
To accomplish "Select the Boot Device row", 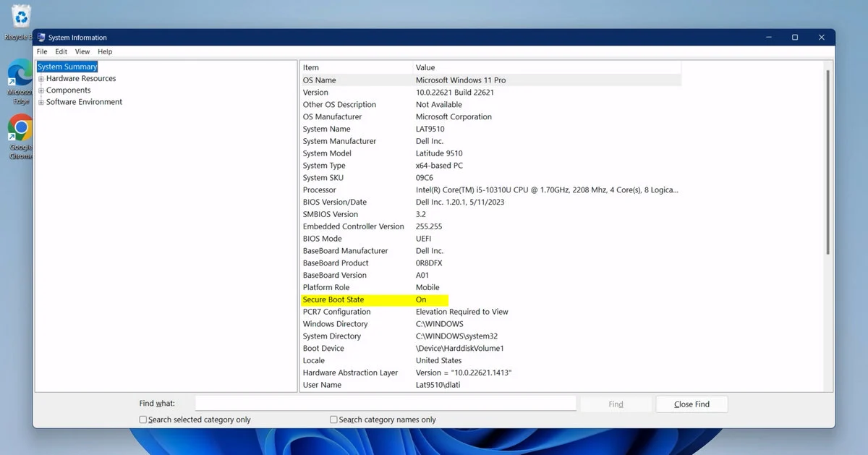I will click(490, 348).
